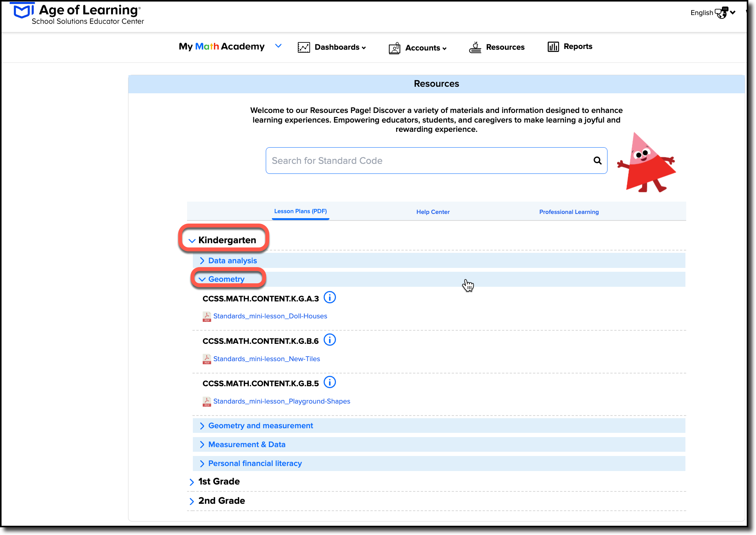Screen dimensions: 756x535
Task: Expand the Data analysis category
Action: tap(439, 261)
